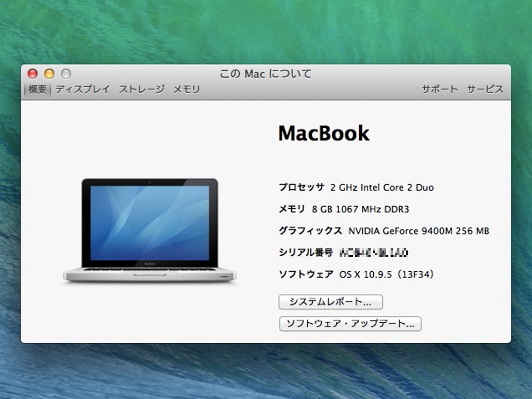Click the ソフトウェア label

pos(306,274)
